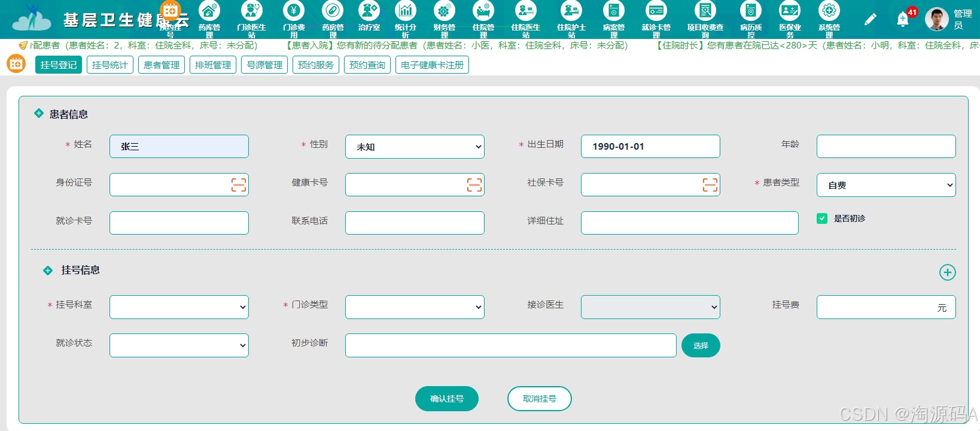Switch to the 排班管理 tab
980x431 pixels.
click(213, 65)
